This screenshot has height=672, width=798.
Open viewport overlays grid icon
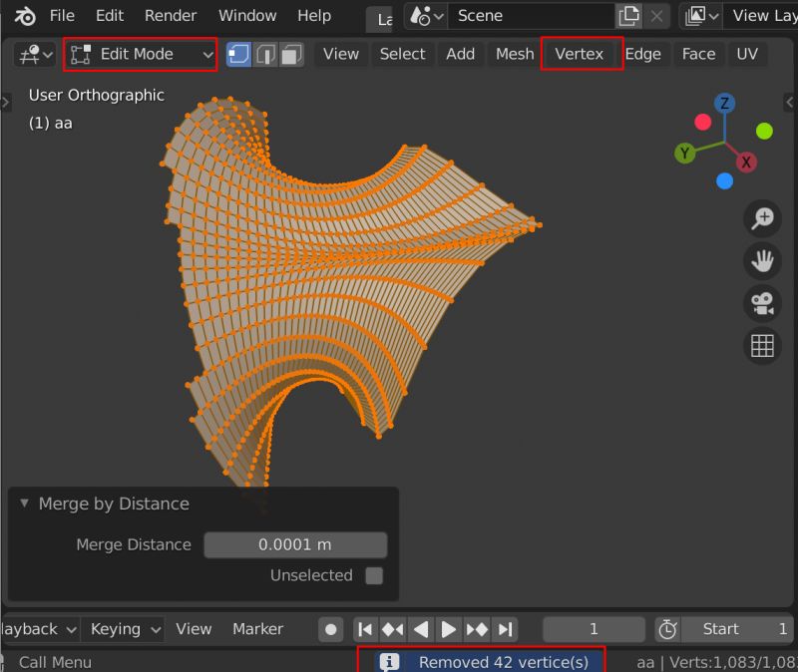pyautogui.click(x=762, y=346)
